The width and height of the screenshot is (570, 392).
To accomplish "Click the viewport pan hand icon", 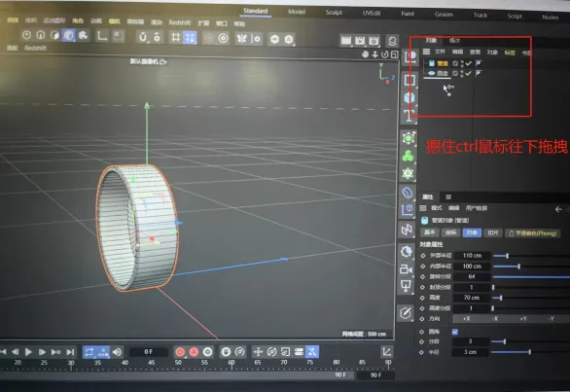I will pos(365,54).
